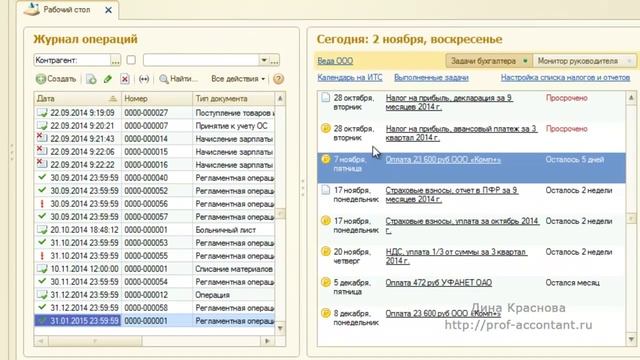Click the red exclamation icon of row 0000-000055

coord(42,256)
